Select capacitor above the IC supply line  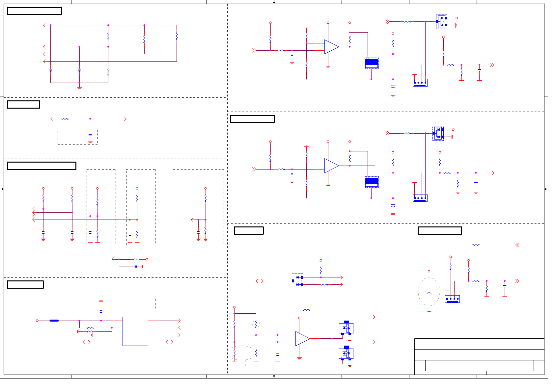[101, 312]
